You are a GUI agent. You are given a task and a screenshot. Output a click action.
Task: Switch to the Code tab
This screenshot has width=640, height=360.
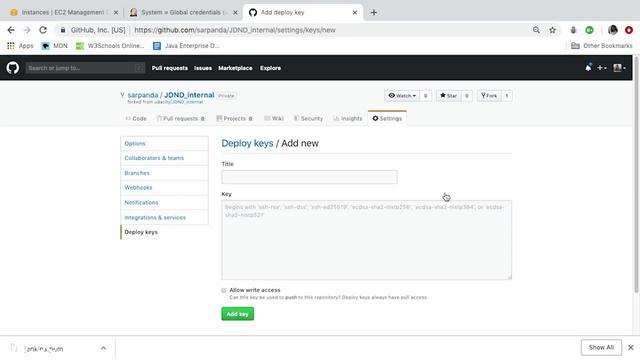click(x=136, y=118)
